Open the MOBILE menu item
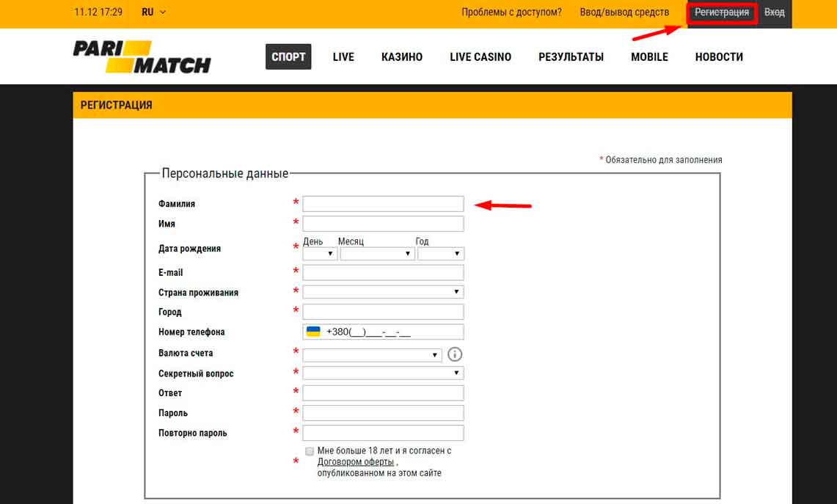This screenshot has height=504, width=837. [x=649, y=56]
